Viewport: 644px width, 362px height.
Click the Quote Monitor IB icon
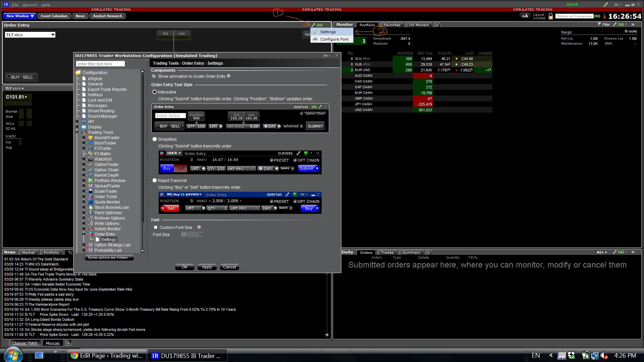[x=90, y=202]
